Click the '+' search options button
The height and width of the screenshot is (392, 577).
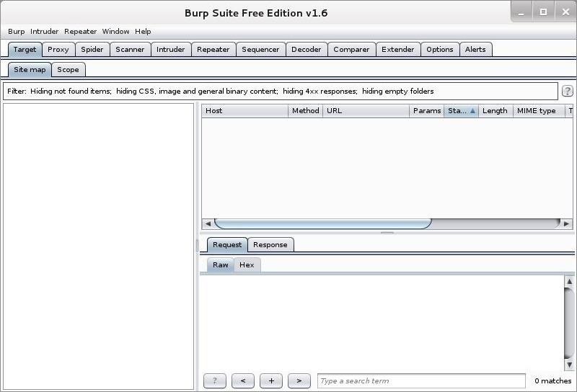coord(271,380)
